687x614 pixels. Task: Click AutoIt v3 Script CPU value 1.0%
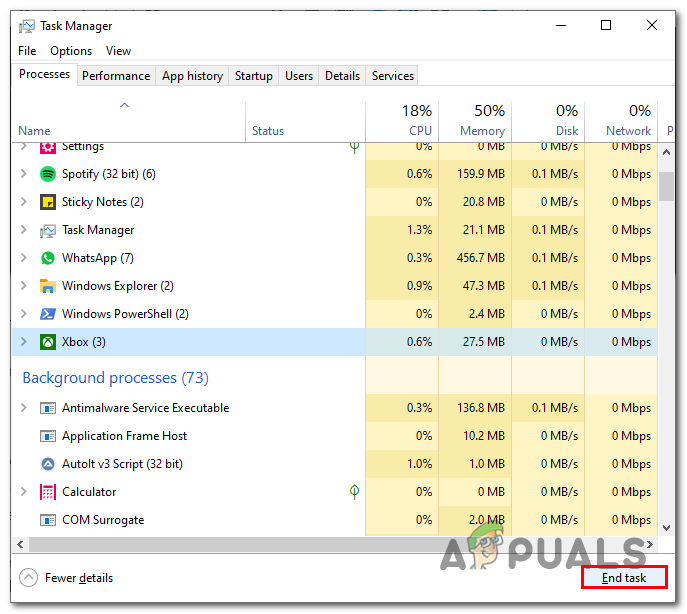(x=419, y=464)
